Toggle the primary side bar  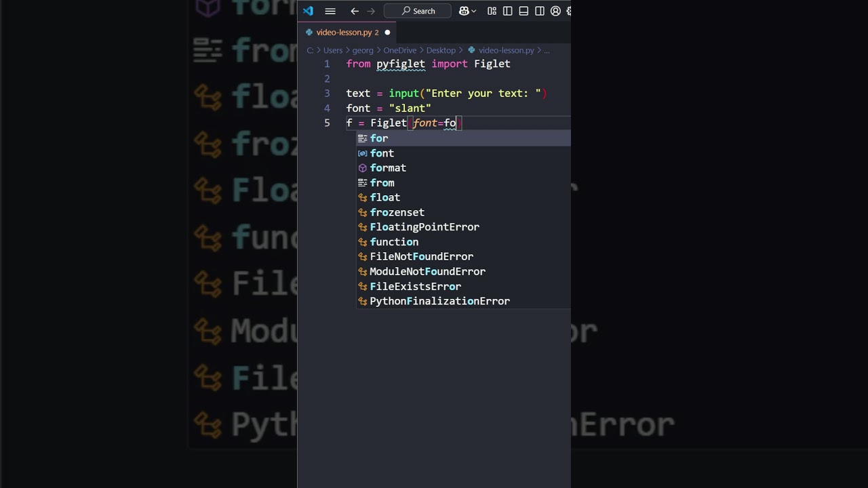click(x=507, y=11)
